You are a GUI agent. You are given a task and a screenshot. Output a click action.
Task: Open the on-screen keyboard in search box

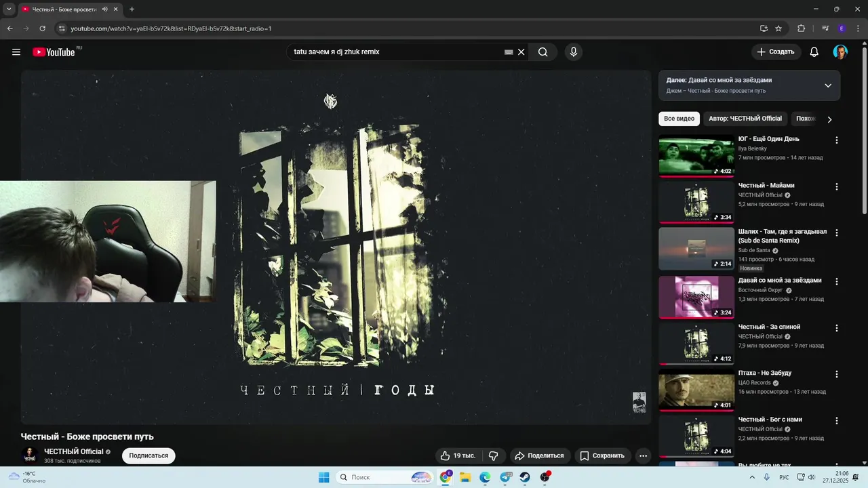(x=509, y=52)
